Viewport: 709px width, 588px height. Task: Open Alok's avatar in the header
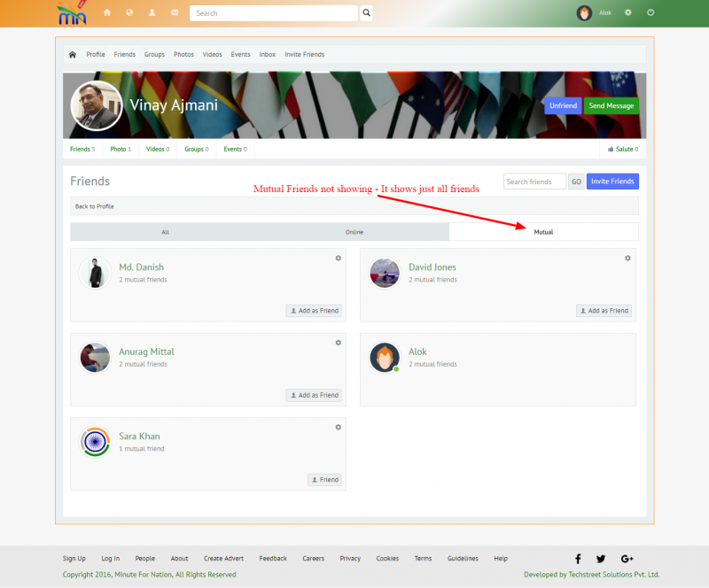[x=584, y=13]
